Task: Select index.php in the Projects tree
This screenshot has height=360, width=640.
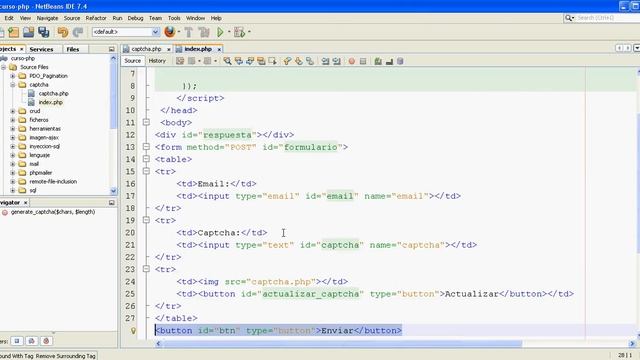Action: (50, 102)
